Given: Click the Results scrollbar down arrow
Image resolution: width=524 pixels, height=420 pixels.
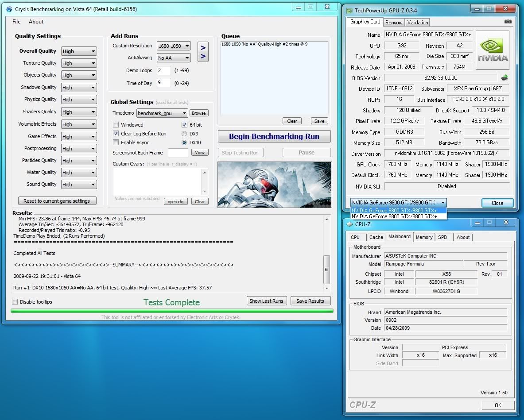Looking at the screenshot, I should [x=327, y=288].
